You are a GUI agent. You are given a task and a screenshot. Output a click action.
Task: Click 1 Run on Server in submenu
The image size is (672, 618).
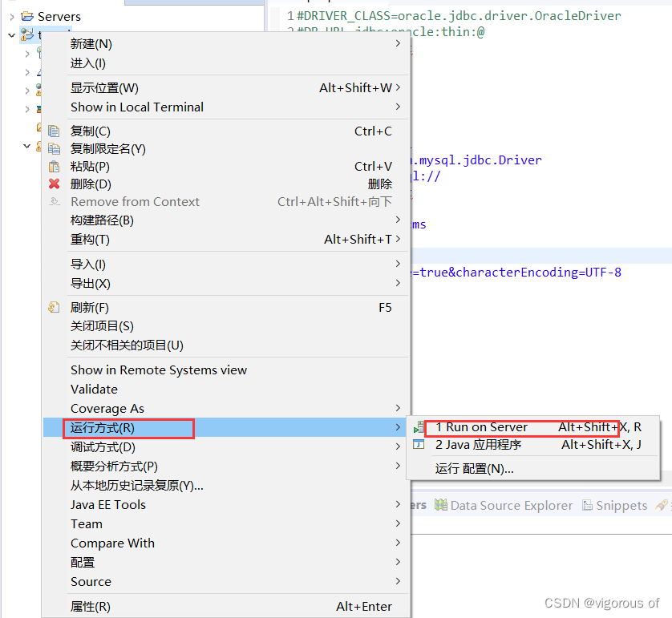click(x=533, y=427)
